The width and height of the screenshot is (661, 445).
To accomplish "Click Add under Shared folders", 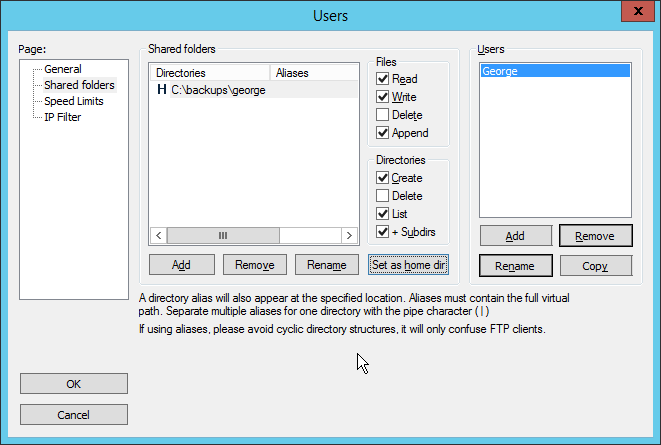I will pos(181,265).
